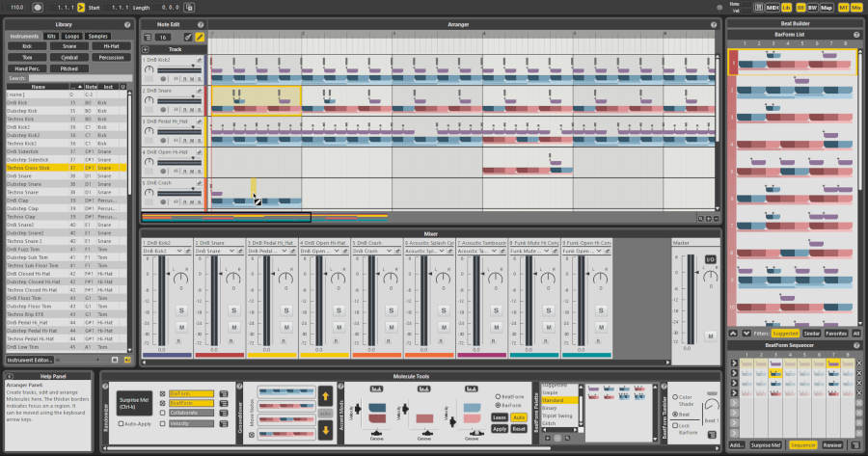Viewport: 868px width, 456px height.
Task: Click the Arranger panel help icon
Action: coord(714,25)
